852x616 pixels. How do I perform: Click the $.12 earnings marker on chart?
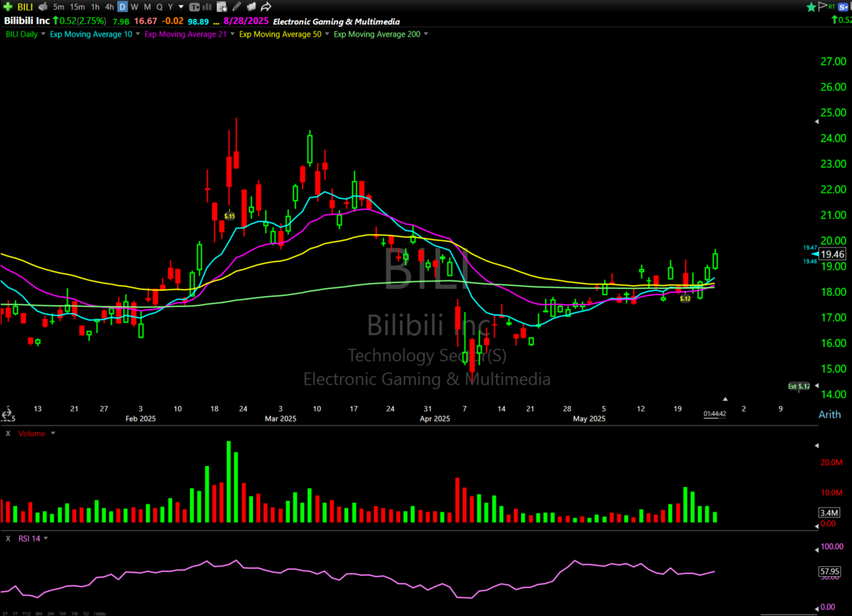[685, 299]
